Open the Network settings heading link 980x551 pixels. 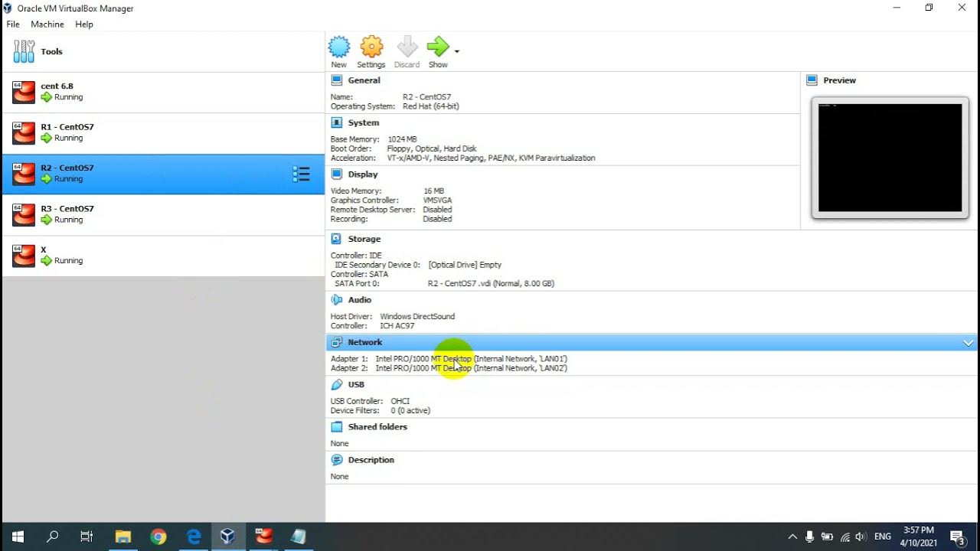click(x=365, y=342)
